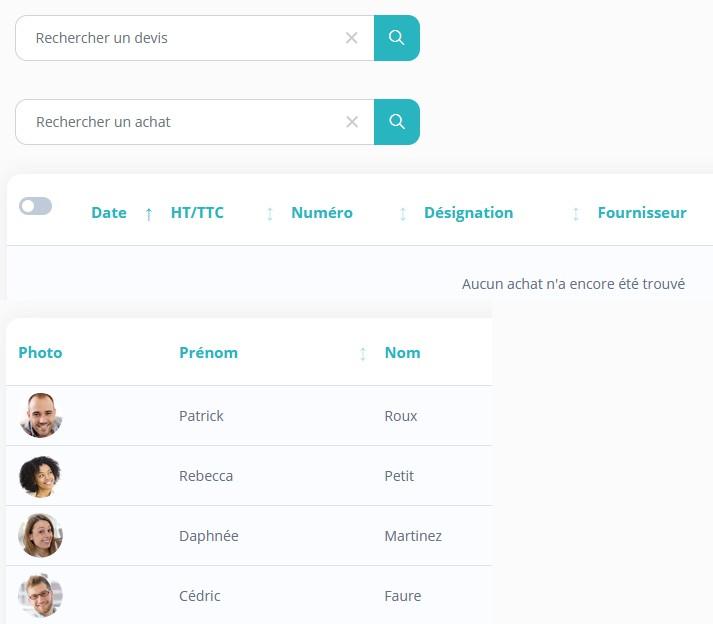The width and height of the screenshot is (713, 624).
Task: Sort by the Nom column header
Action: tap(402, 353)
